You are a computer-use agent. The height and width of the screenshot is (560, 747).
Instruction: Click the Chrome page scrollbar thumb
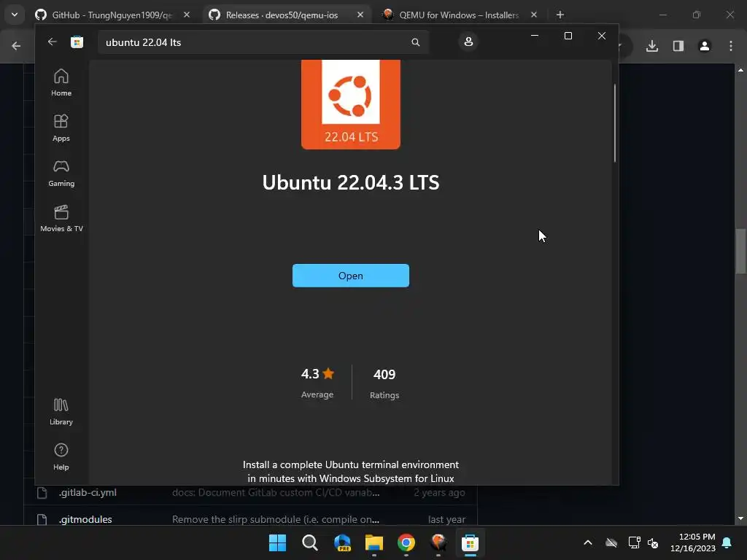(x=740, y=252)
